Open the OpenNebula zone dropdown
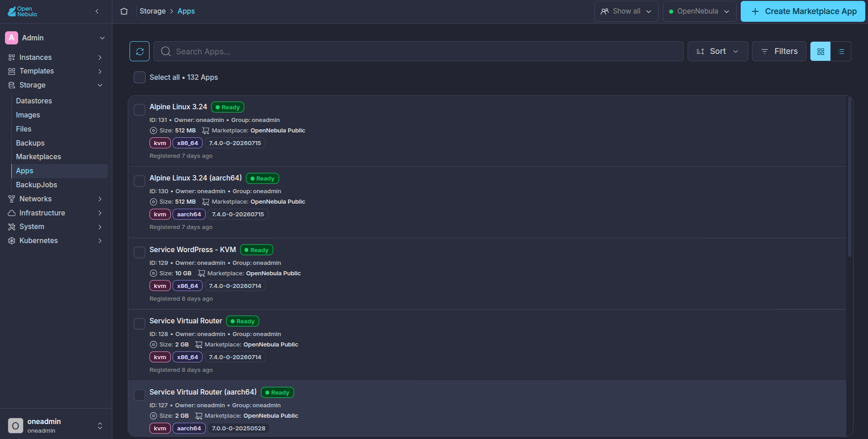The image size is (868, 439). click(x=699, y=11)
